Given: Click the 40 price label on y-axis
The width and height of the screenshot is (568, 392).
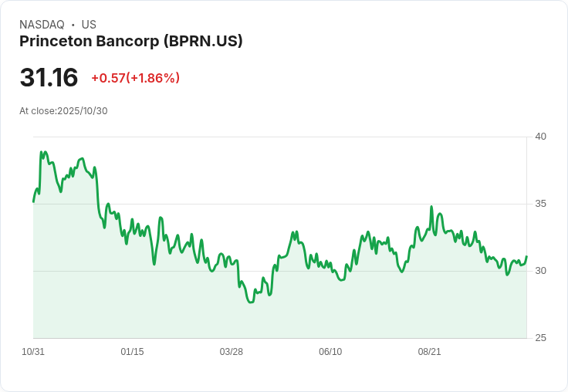Looking at the screenshot, I should (x=540, y=137).
